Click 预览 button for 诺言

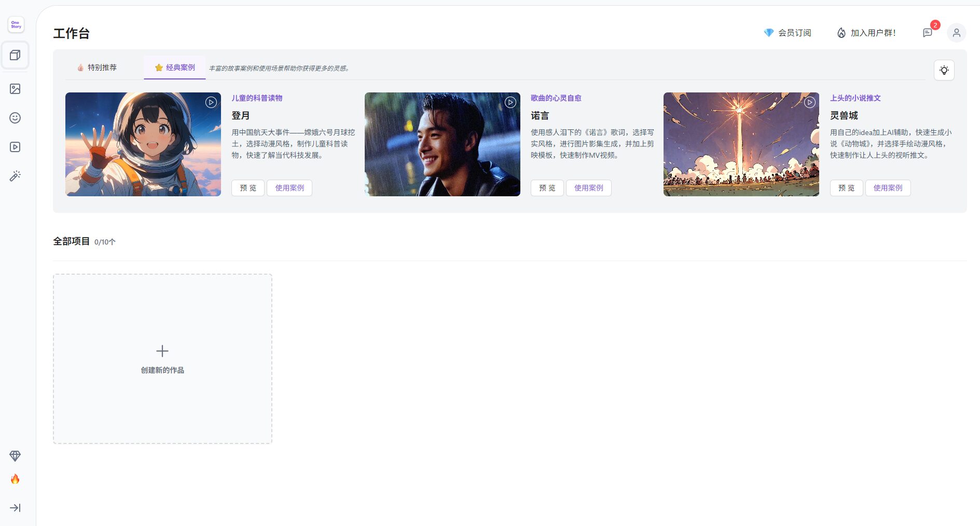[547, 188]
